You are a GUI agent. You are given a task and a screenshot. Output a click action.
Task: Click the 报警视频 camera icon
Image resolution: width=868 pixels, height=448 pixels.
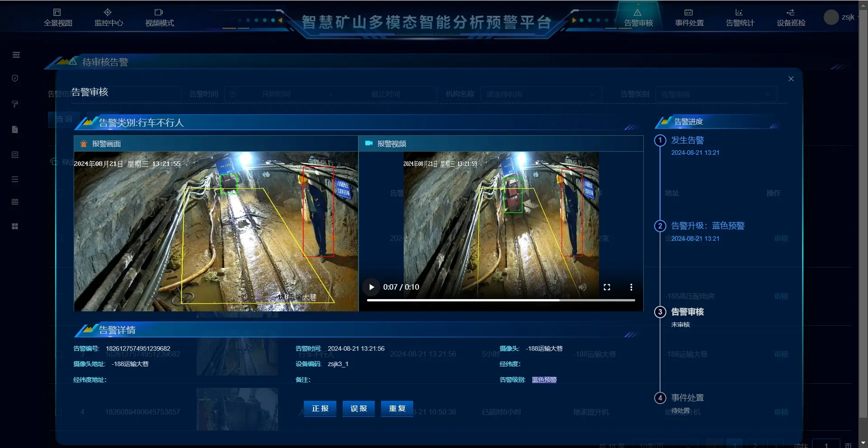tap(369, 143)
